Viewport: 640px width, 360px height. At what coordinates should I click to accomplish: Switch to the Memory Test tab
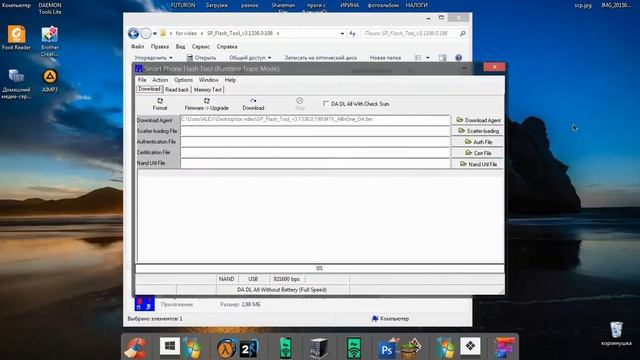[x=208, y=89]
